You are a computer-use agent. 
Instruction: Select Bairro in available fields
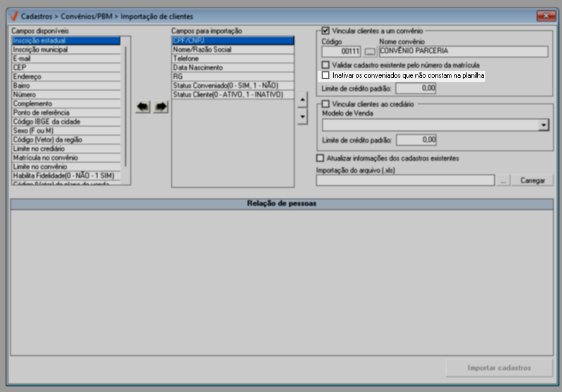tap(66, 86)
